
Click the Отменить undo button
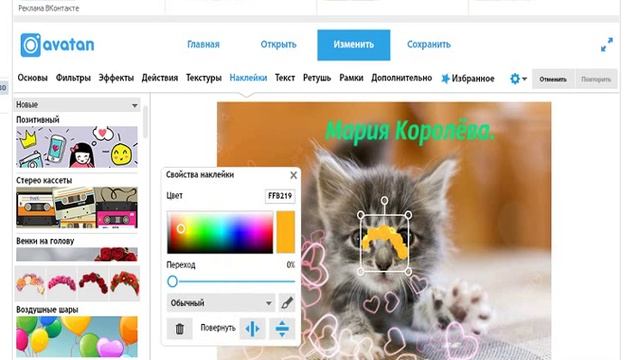tap(553, 79)
